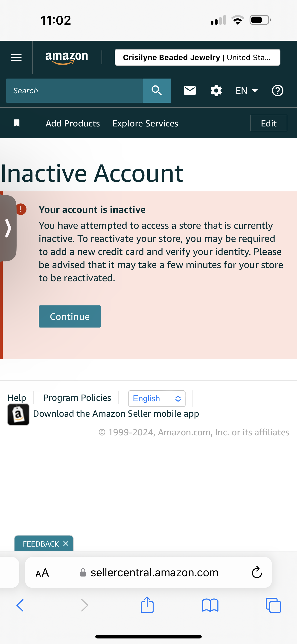Click the Continue button
This screenshot has height=644, width=297.
tap(70, 316)
